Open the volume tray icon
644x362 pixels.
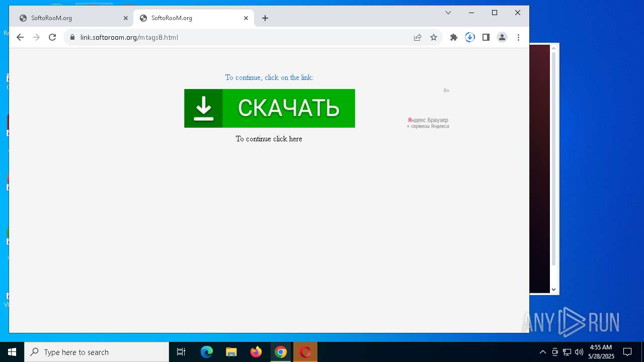pyautogui.click(x=579, y=352)
